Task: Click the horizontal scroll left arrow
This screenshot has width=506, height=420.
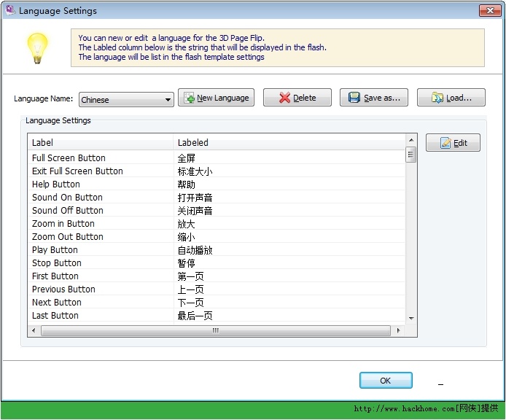Action: [x=34, y=330]
